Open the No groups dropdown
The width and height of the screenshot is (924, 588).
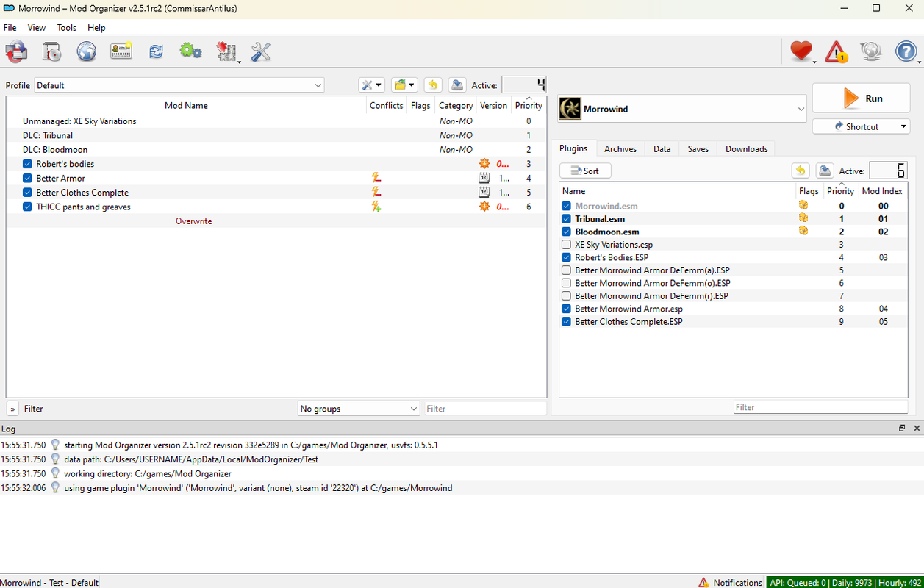click(359, 409)
